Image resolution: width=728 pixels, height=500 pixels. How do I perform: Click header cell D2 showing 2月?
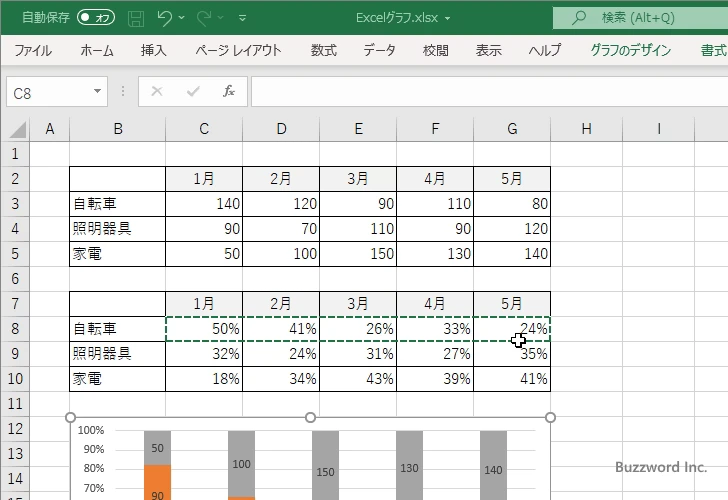[281, 179]
